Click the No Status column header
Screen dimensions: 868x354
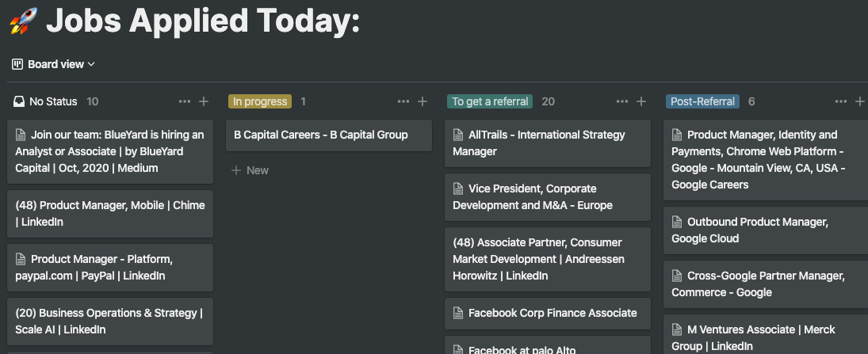pos(53,101)
